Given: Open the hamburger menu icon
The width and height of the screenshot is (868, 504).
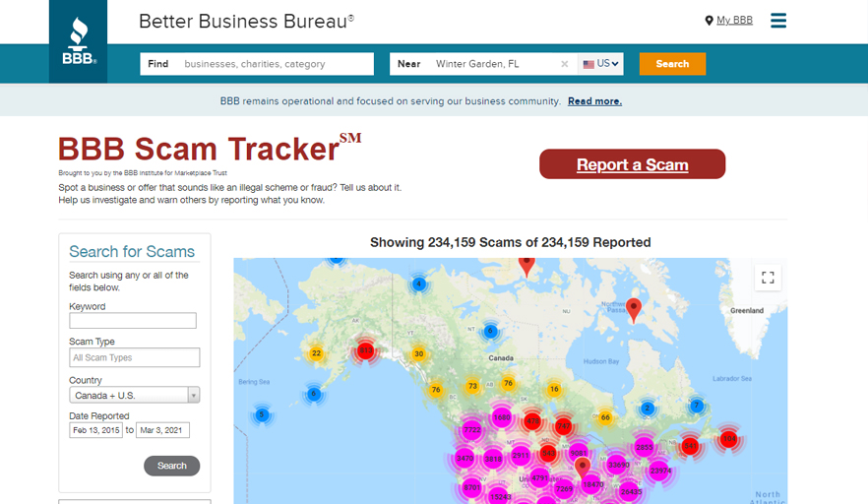Looking at the screenshot, I should pos(778,21).
